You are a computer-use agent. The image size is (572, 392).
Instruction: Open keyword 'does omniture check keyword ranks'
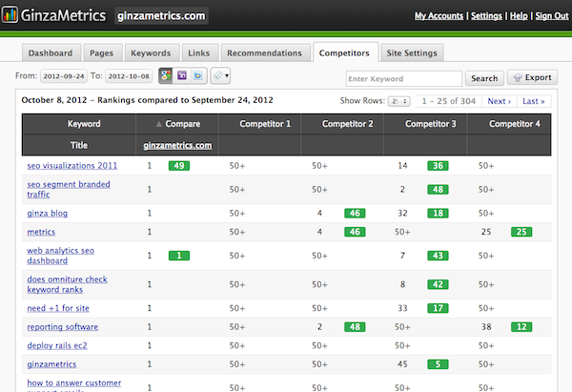[x=67, y=284]
